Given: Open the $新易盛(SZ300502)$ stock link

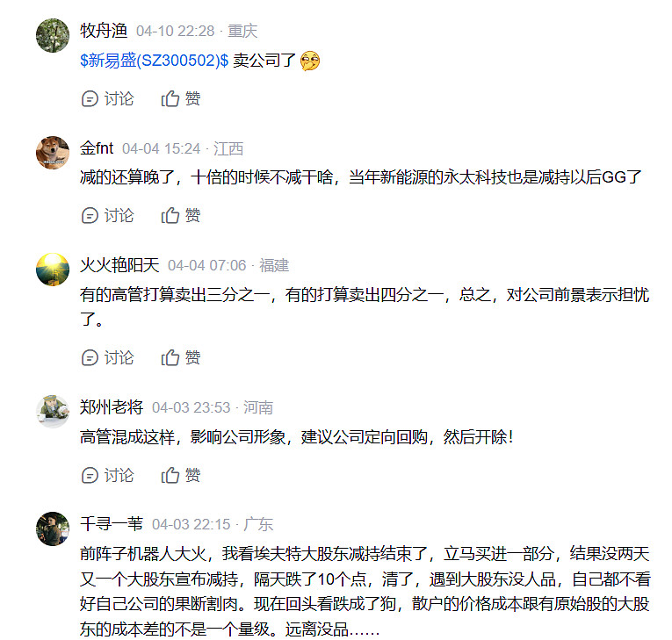Looking at the screenshot, I should (x=154, y=61).
